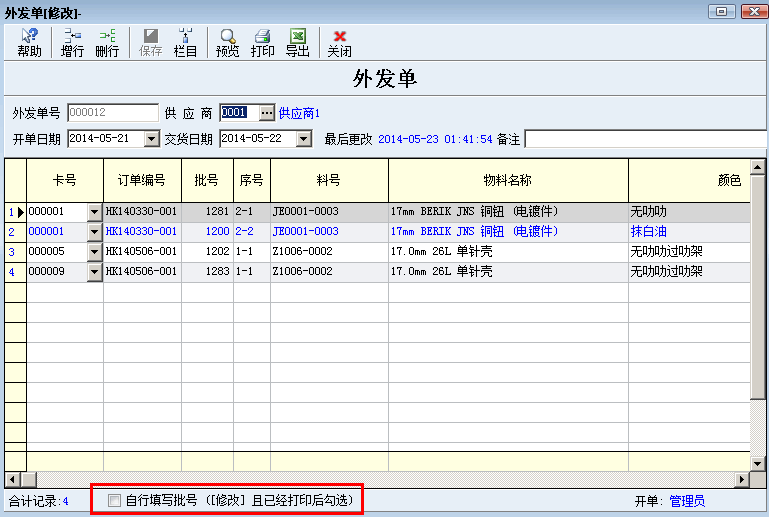Click batch number cell 1283
The image size is (769, 517).
(207, 272)
